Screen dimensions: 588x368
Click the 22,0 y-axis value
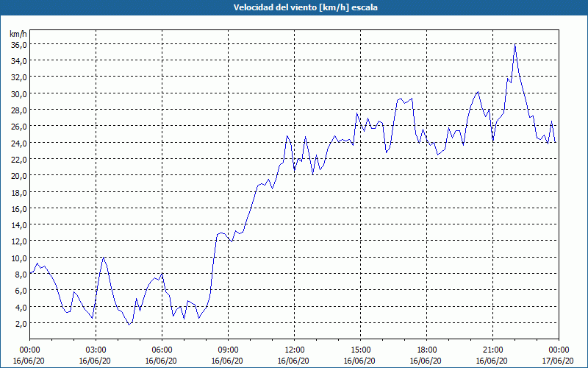(19, 160)
